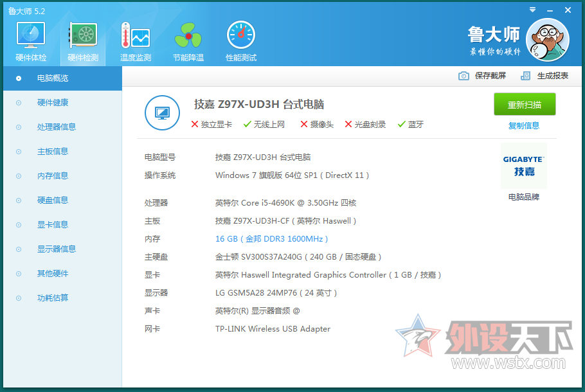Minimize the 鲁大师 window
This screenshot has width=585, height=392.
point(550,11)
